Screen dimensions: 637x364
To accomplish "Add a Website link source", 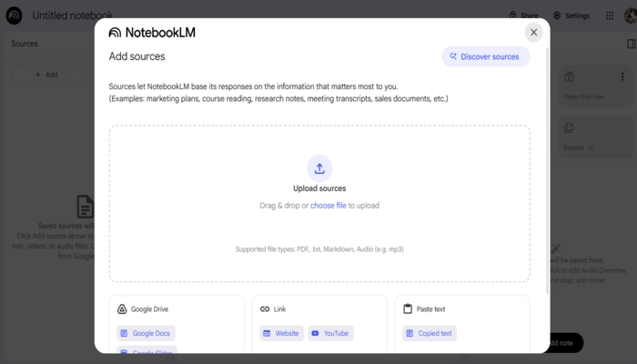I will tap(281, 333).
